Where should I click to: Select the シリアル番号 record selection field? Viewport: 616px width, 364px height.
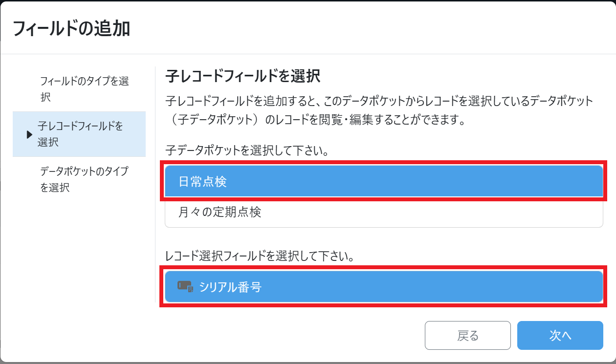[383, 287]
